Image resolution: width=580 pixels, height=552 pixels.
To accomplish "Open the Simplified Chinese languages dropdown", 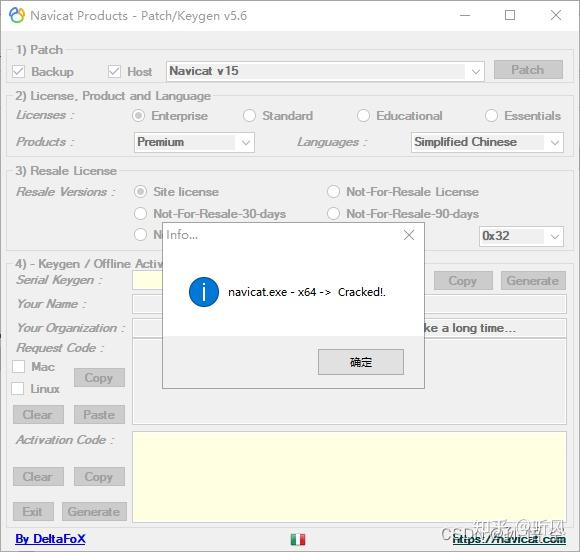I will tap(487, 142).
